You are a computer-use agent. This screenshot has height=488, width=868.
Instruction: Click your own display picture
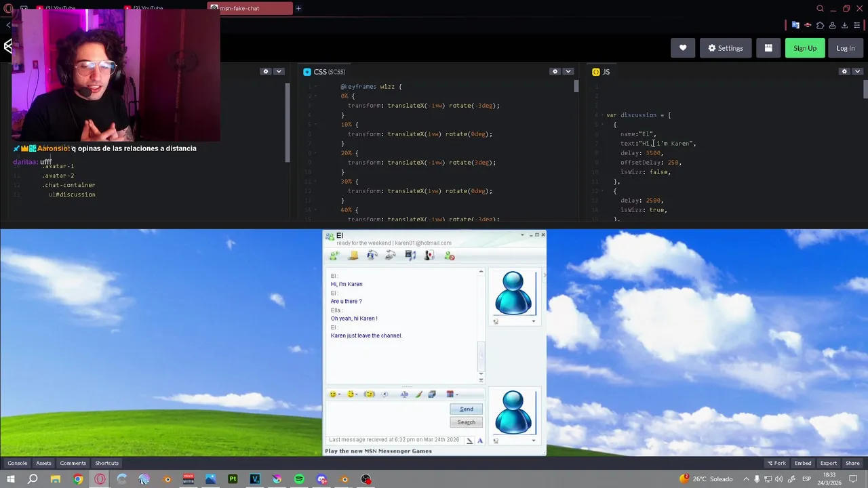(513, 412)
